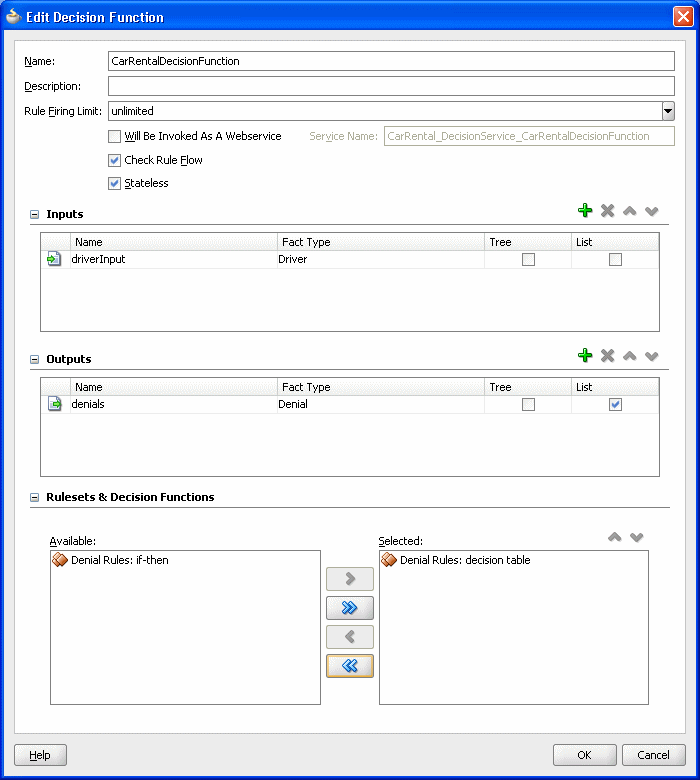
Task: Close the dialog with red X button
Action: 684,16
